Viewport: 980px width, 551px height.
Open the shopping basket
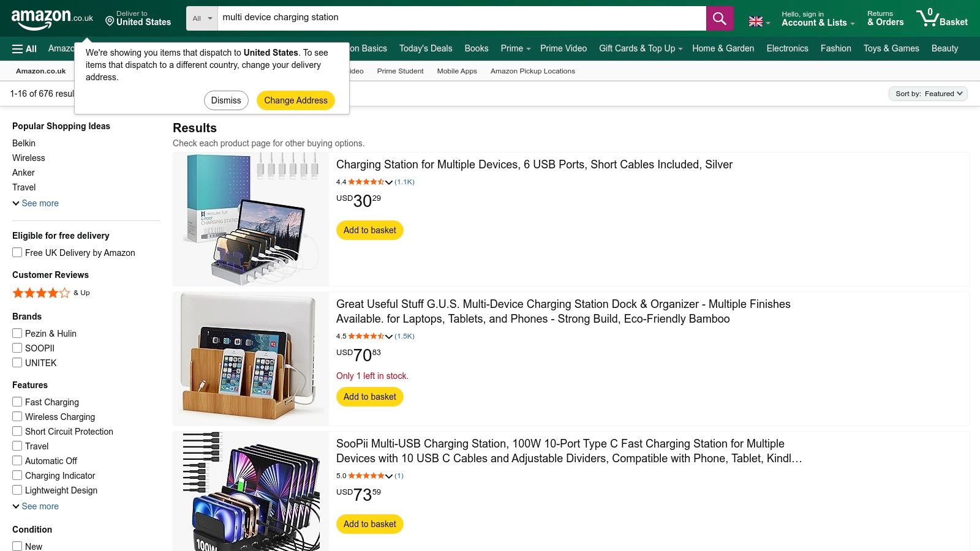click(x=942, y=18)
